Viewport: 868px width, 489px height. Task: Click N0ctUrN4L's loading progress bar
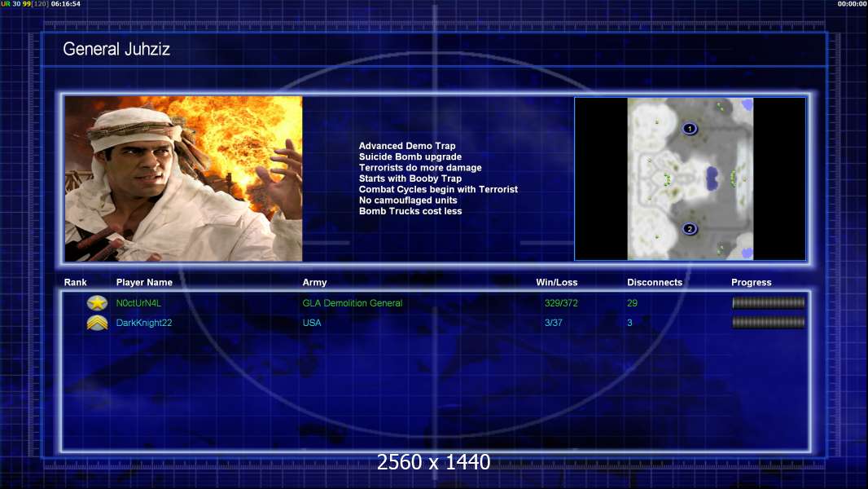[x=768, y=303]
